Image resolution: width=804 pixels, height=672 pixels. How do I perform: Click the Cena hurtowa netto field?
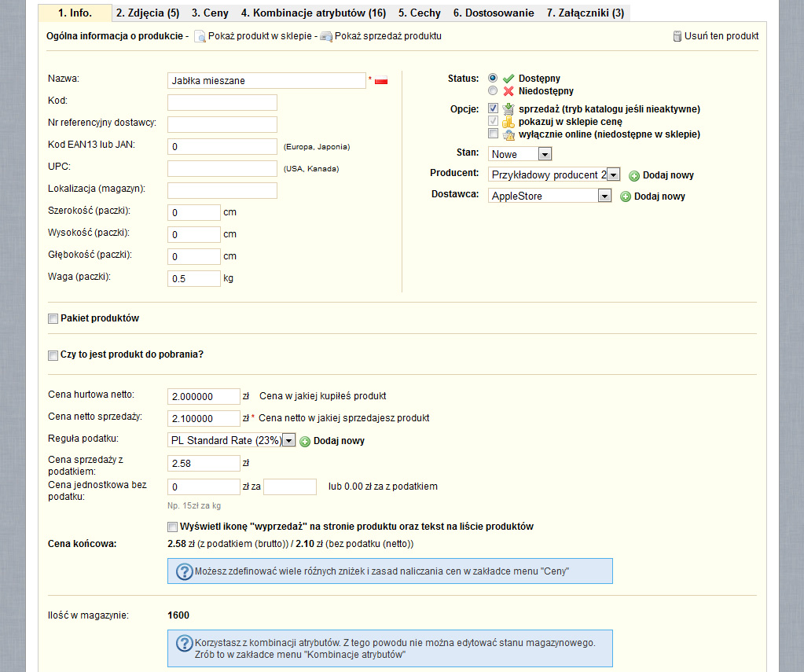[x=204, y=397]
